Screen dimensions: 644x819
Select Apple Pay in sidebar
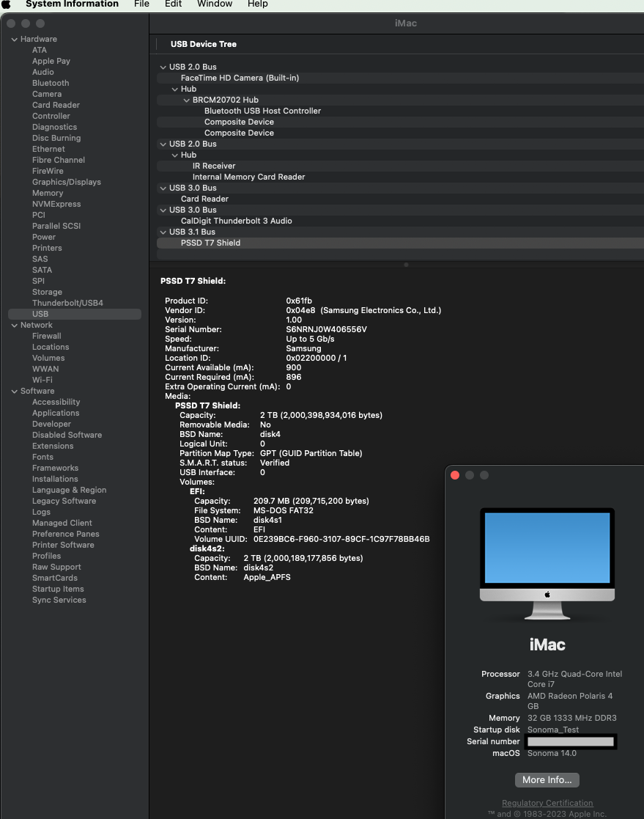[x=51, y=61]
